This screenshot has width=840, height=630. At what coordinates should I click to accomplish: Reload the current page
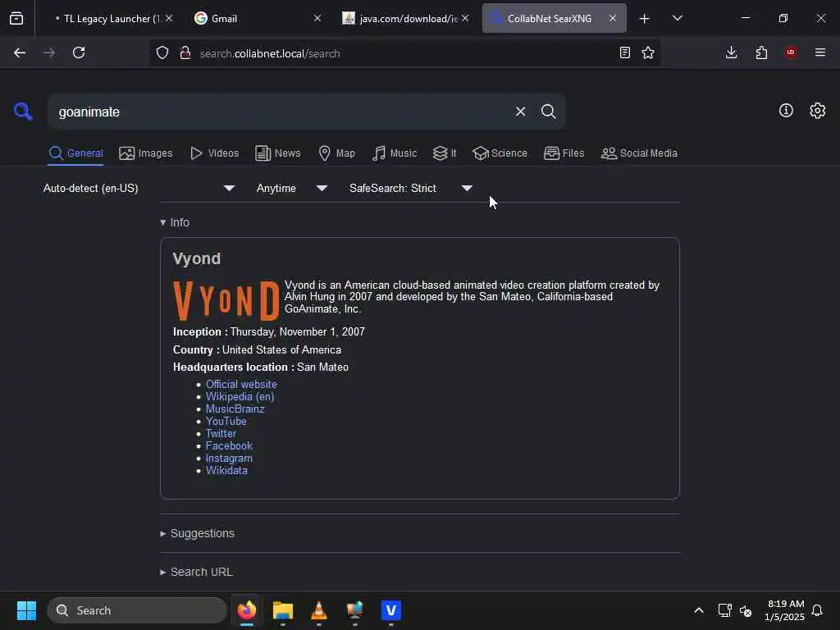tap(79, 52)
